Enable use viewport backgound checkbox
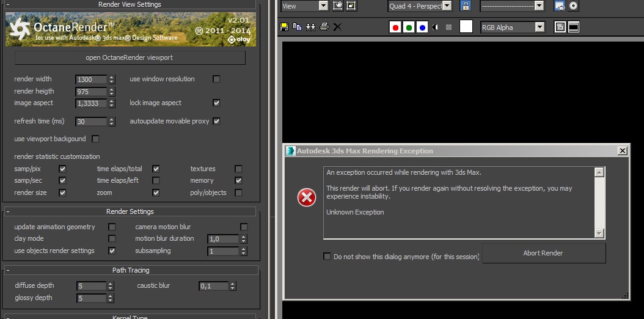 (x=95, y=139)
